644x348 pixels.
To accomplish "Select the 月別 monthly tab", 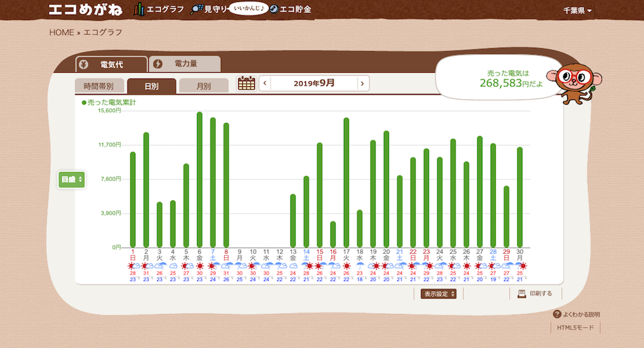I will (204, 86).
